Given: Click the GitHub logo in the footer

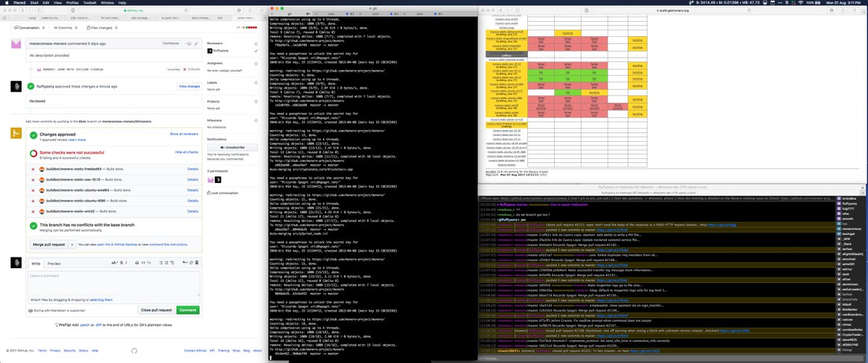Looking at the screenshot, I should (134, 350).
